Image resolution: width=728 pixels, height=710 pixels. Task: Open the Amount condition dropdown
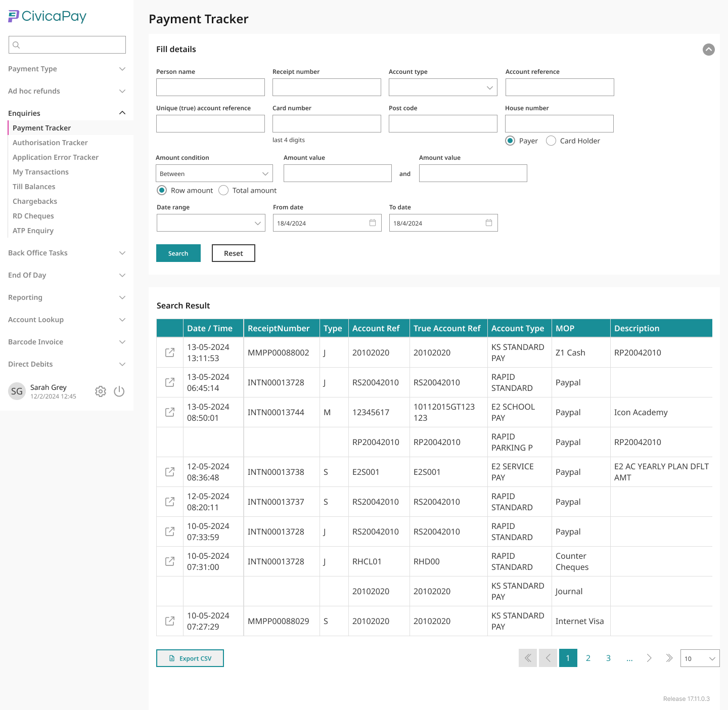tap(214, 173)
